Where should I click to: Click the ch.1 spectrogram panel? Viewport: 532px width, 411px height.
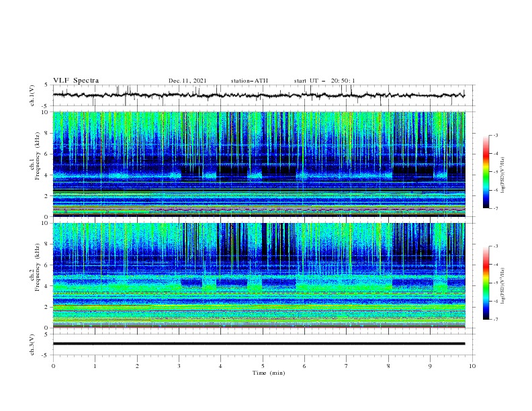pyautogui.click(x=259, y=164)
